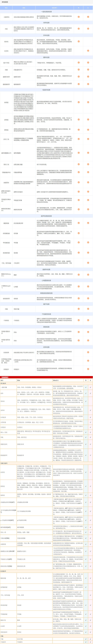The width and height of the screenshot is (93, 644).
Task: Click the 甲胎蛋白定量(AFP) row name with orange checks
Action: point(6,200)
